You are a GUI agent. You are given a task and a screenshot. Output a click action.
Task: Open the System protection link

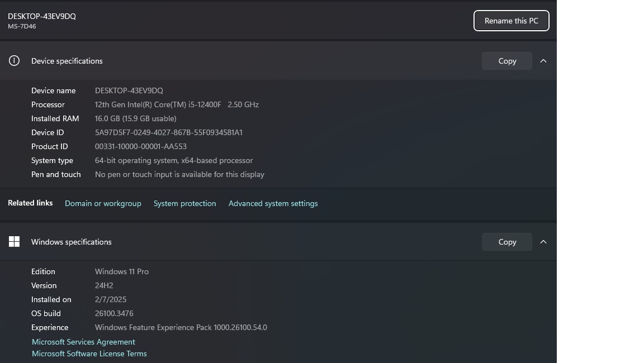click(x=184, y=203)
